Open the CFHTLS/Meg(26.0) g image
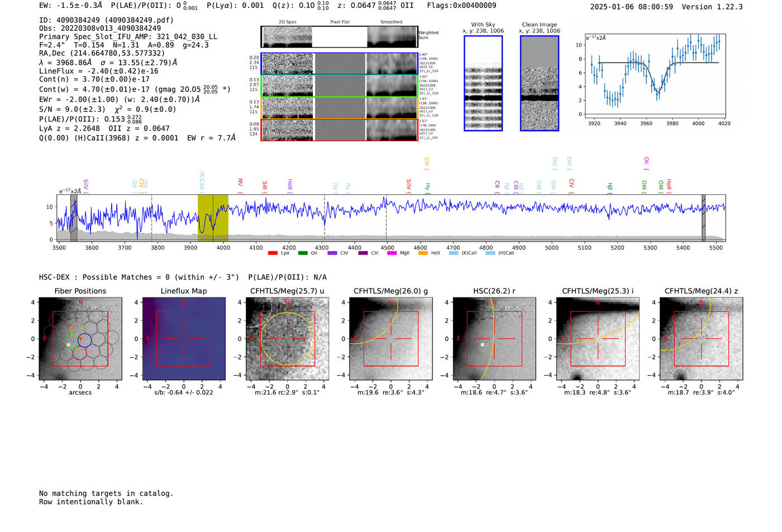The image size is (782, 532). (390, 339)
